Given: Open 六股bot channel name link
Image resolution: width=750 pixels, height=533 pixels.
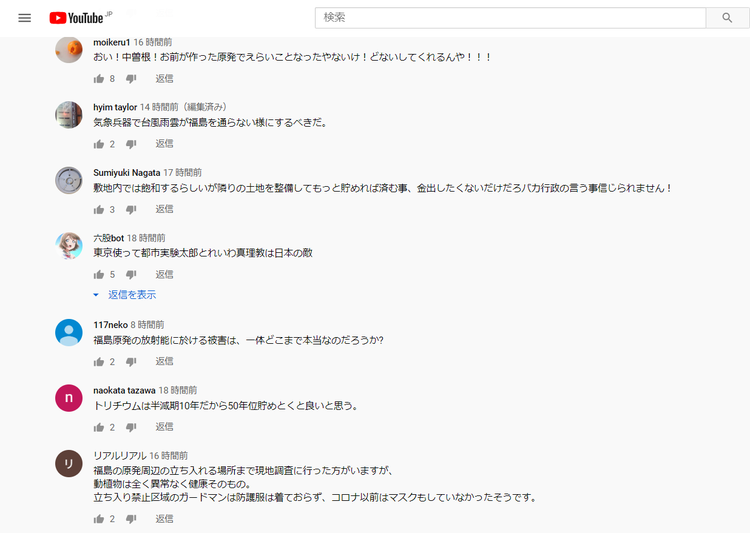Looking at the screenshot, I should point(109,238).
